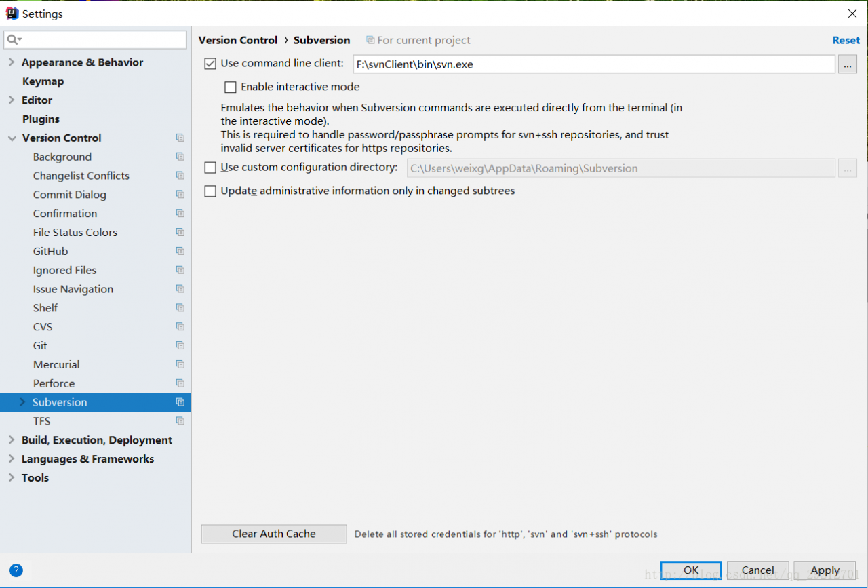The height and width of the screenshot is (588, 868).
Task: Open the Commit Dialog settings page
Action: [69, 195]
